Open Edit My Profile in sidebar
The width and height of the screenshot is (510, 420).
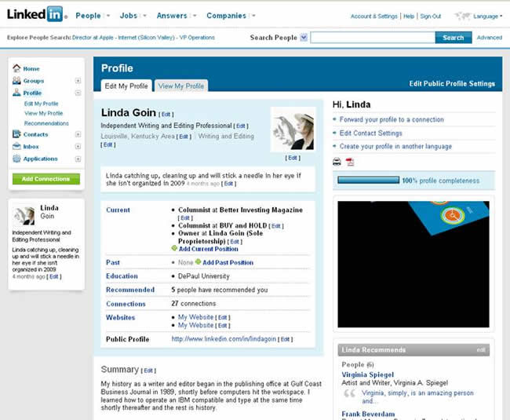click(42, 104)
